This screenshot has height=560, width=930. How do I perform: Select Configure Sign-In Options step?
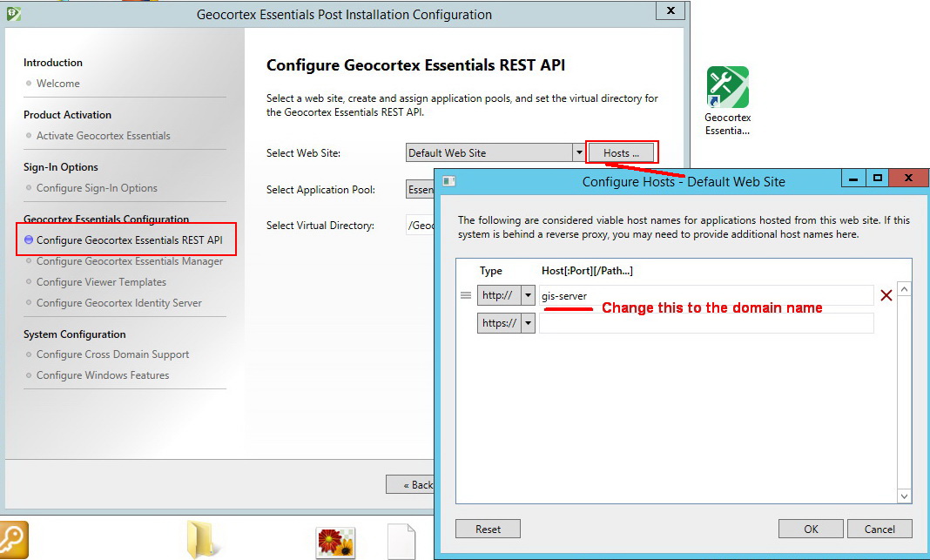97,188
